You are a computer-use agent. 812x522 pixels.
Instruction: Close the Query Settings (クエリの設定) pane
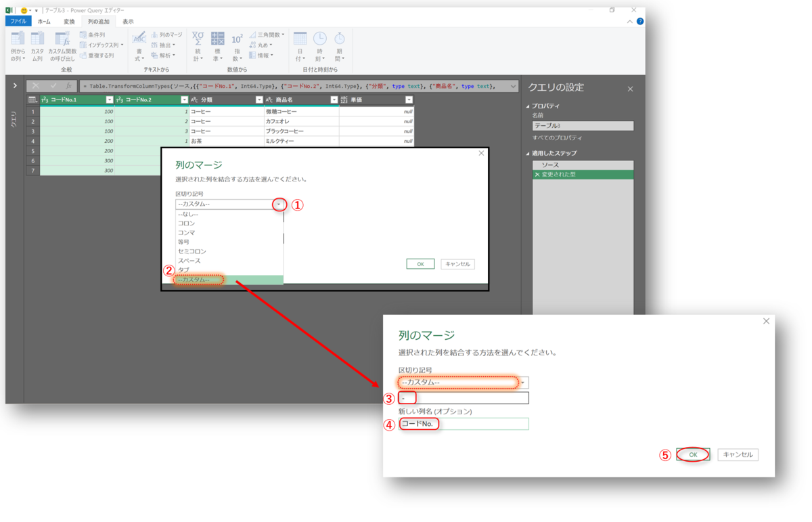pyautogui.click(x=630, y=89)
